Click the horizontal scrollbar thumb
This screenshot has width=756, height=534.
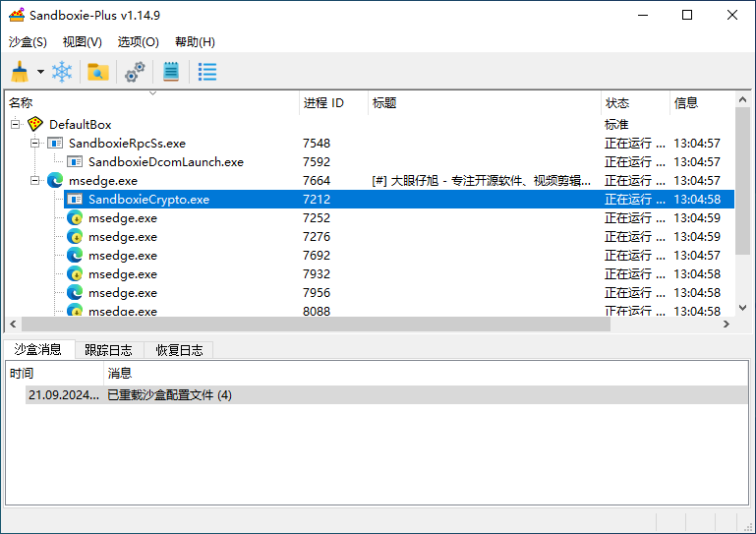pos(316,325)
